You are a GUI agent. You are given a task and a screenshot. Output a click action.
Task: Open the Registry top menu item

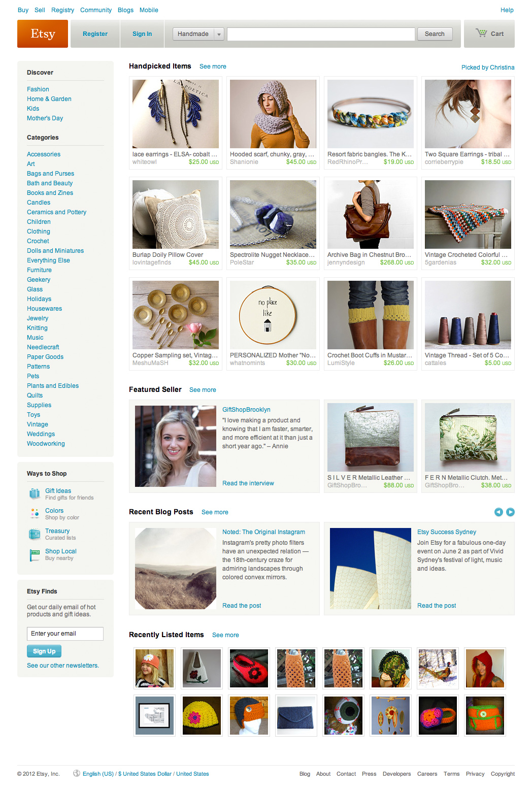(62, 10)
